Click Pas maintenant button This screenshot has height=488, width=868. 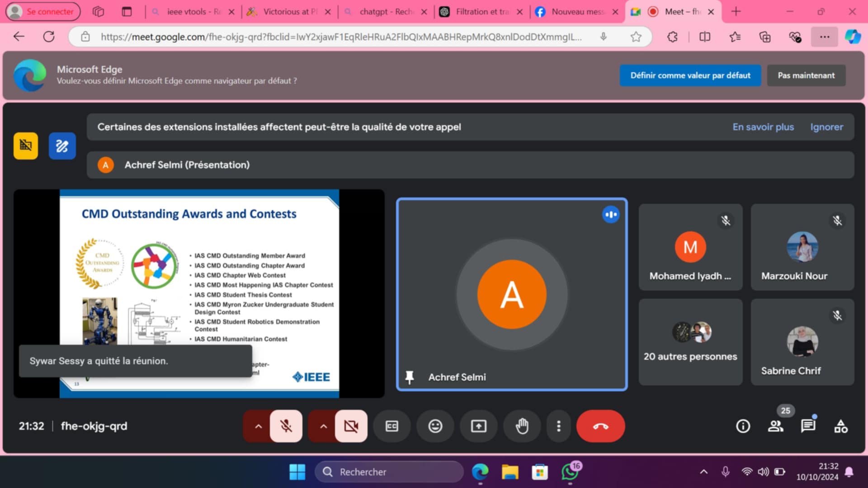[x=806, y=75]
